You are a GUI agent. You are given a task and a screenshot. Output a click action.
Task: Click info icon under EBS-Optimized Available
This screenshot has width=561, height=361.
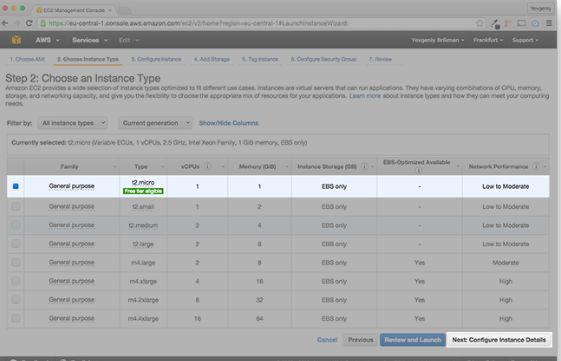[x=418, y=171]
